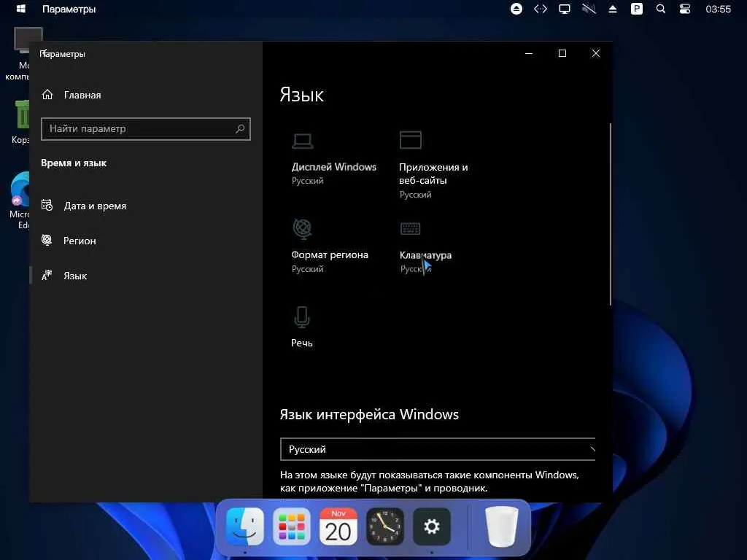Viewport: 747px width, 560px height.
Task: Open Launchpad from the dock
Action: [292, 526]
